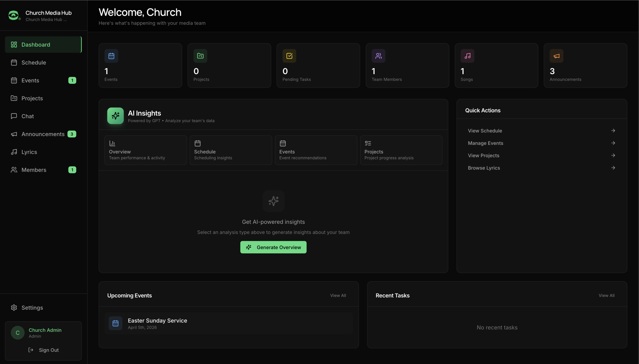Click the Settings gear icon
This screenshot has height=364, width=639.
pos(14,308)
